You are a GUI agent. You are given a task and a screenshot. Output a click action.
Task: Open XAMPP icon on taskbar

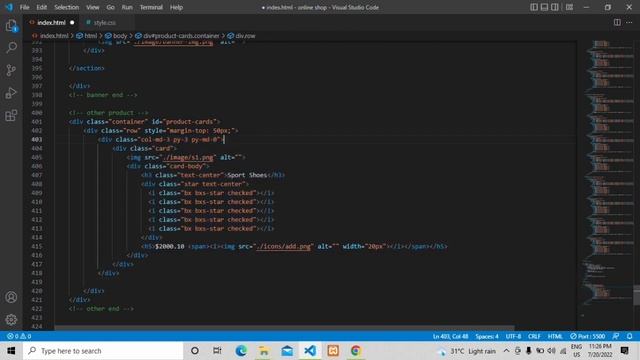click(x=333, y=351)
